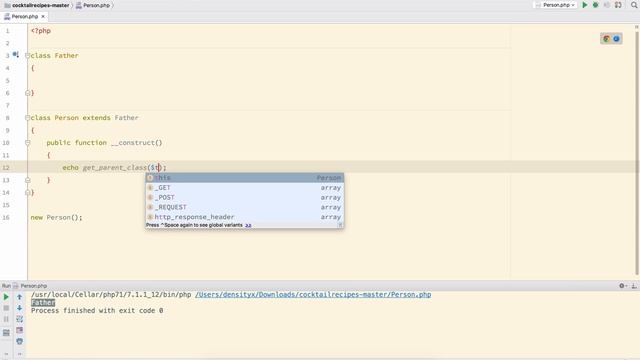Open the Person.php file path link
The width and height of the screenshot is (640, 360).
tap(313, 294)
